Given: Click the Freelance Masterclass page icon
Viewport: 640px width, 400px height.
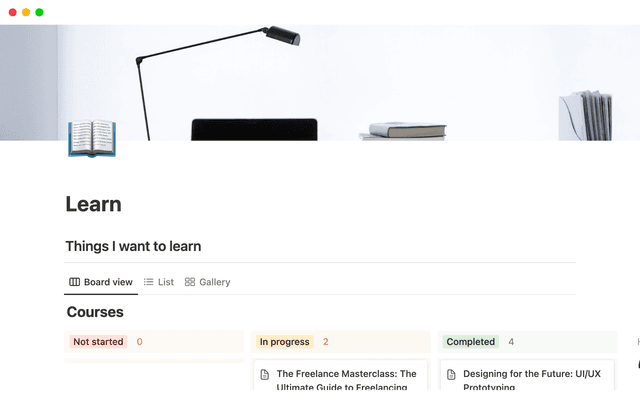Looking at the screenshot, I should [x=265, y=374].
